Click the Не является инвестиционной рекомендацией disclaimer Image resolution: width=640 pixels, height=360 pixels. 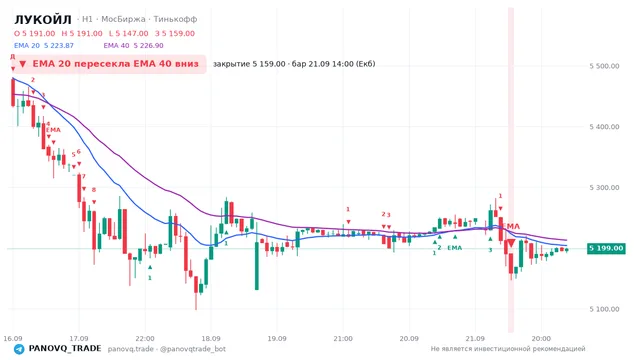(508, 349)
